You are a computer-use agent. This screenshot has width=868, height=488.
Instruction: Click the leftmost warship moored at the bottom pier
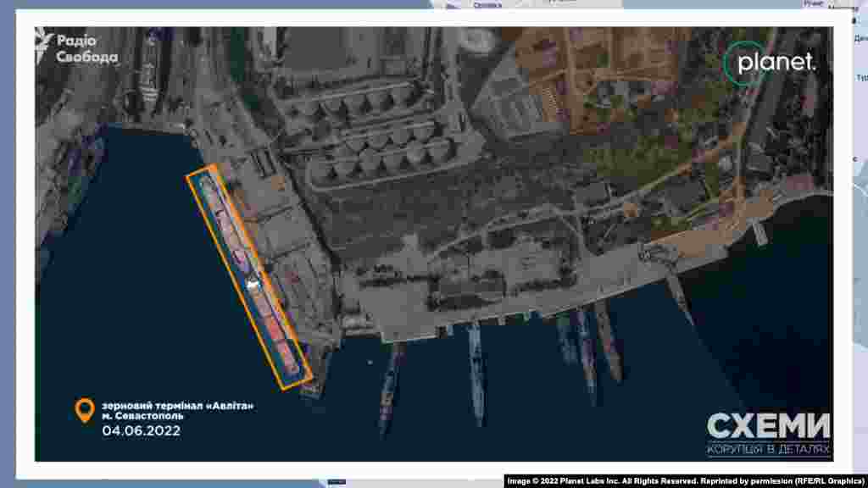pyautogui.click(x=389, y=385)
